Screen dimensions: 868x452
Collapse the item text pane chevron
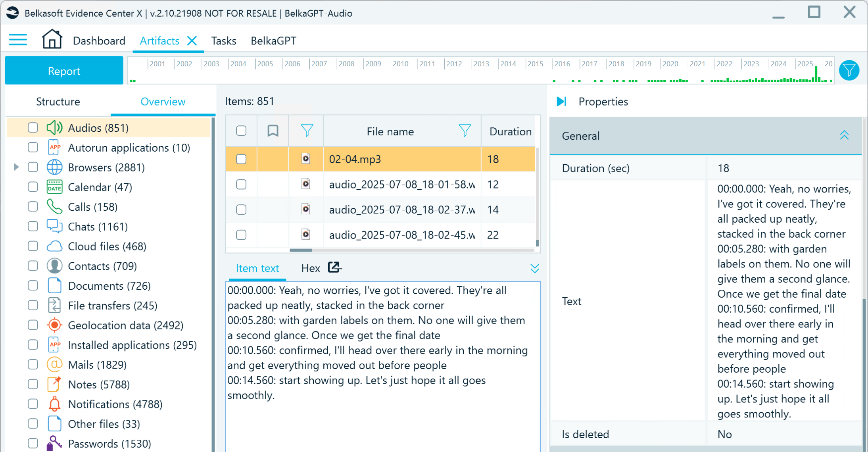534,269
